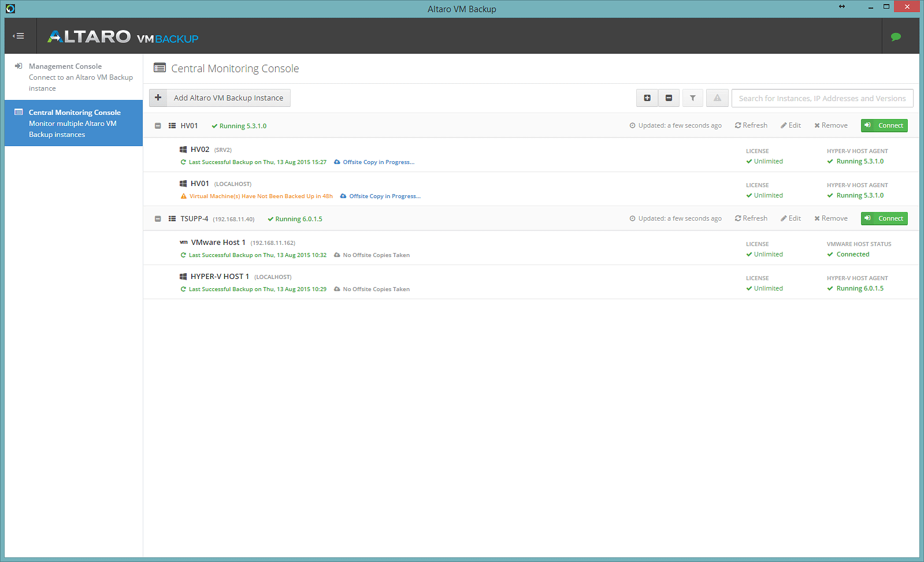Viewport: 924px width, 562px height.
Task: Click HV02 host name
Action: [x=200, y=150]
